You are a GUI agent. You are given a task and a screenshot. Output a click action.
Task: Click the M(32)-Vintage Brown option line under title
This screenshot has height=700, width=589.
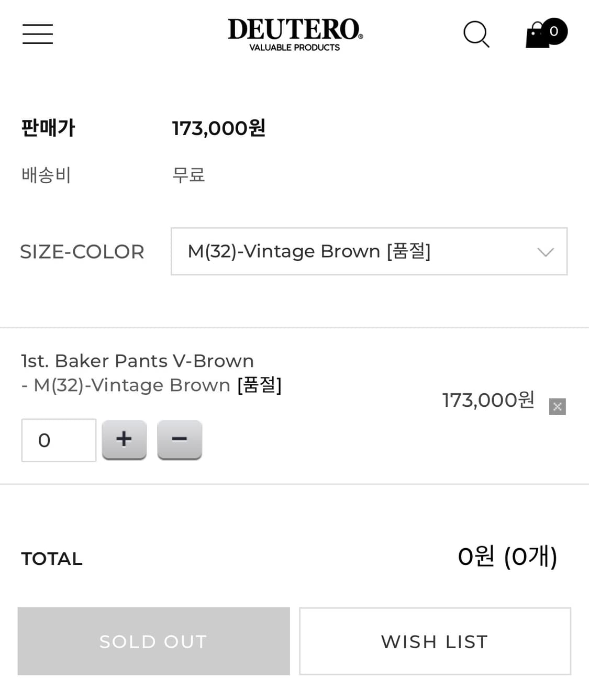click(152, 385)
